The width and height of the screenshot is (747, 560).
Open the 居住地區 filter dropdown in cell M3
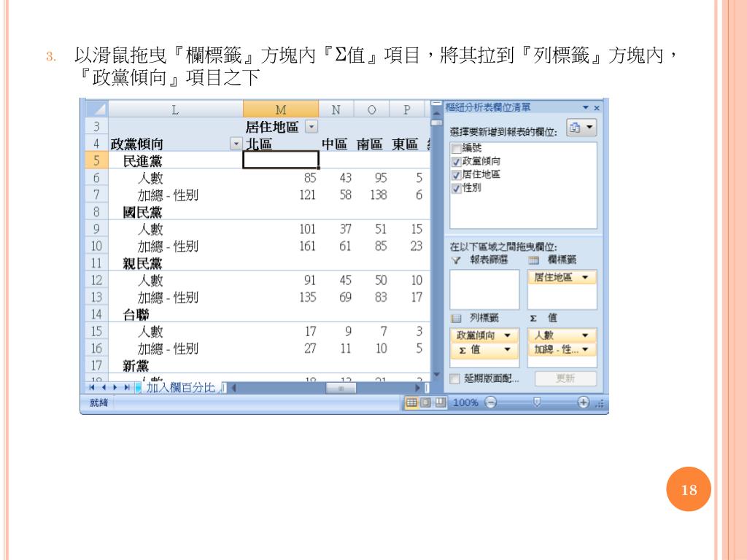pos(311,127)
